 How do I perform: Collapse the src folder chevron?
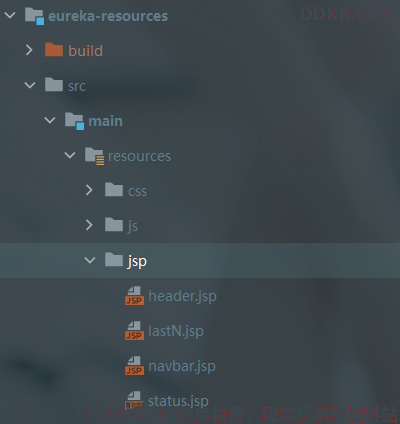click(30, 85)
